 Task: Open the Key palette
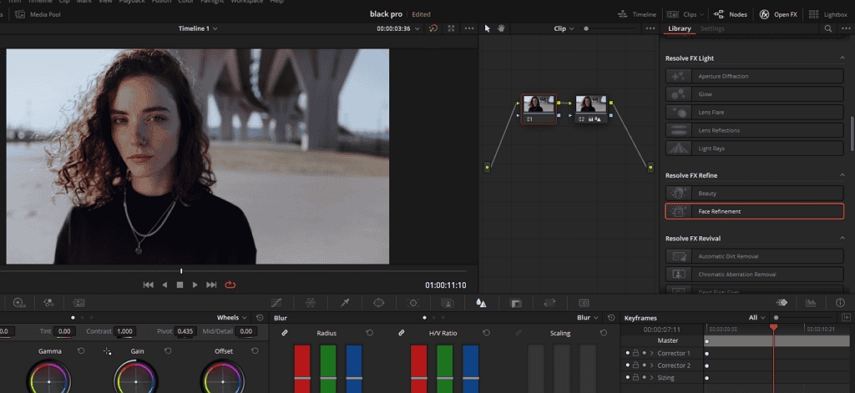[515, 303]
